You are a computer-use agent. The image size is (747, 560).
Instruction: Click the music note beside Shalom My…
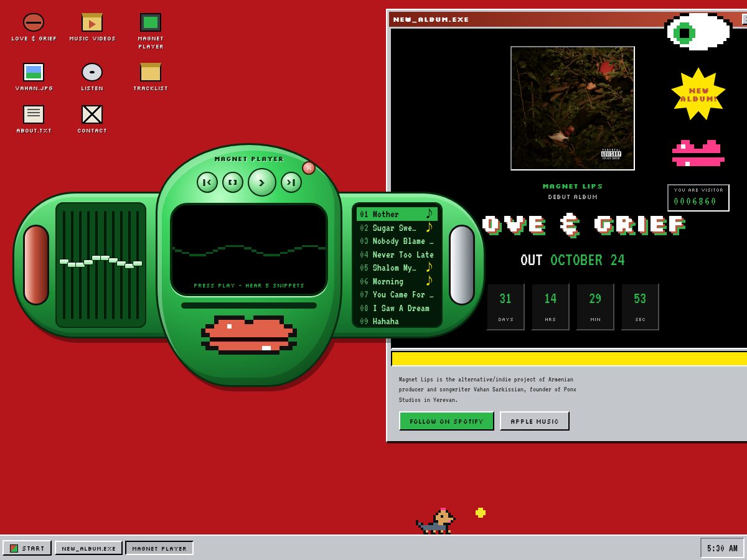click(x=429, y=267)
